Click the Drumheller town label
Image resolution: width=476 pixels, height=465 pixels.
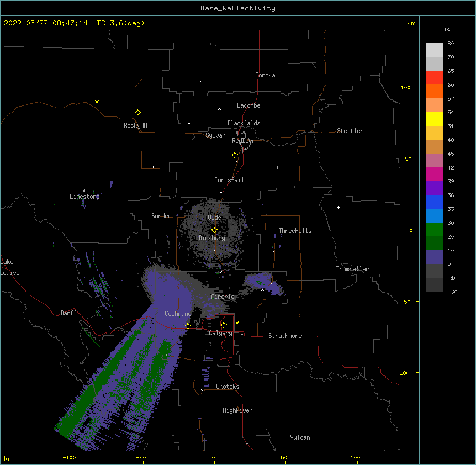pos(352,269)
